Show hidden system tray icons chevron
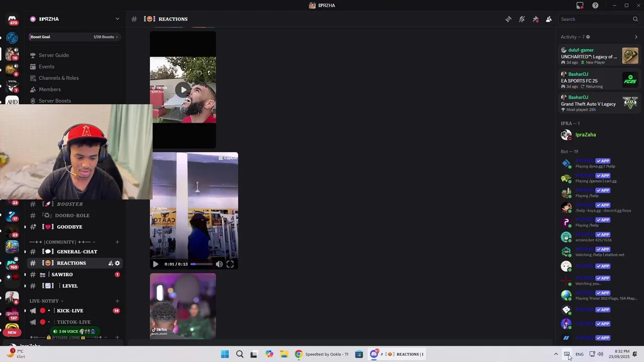Viewport: 644px width, 362px height. (556, 354)
